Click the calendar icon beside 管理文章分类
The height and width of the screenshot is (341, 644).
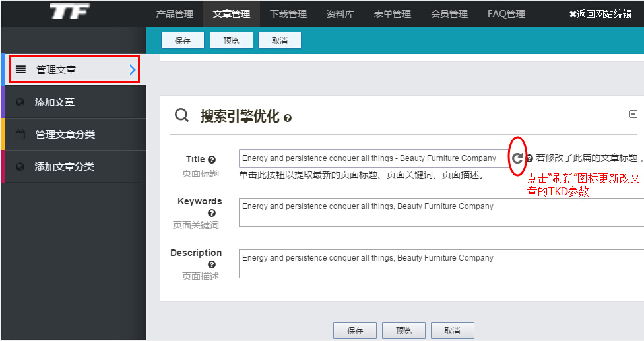20,135
